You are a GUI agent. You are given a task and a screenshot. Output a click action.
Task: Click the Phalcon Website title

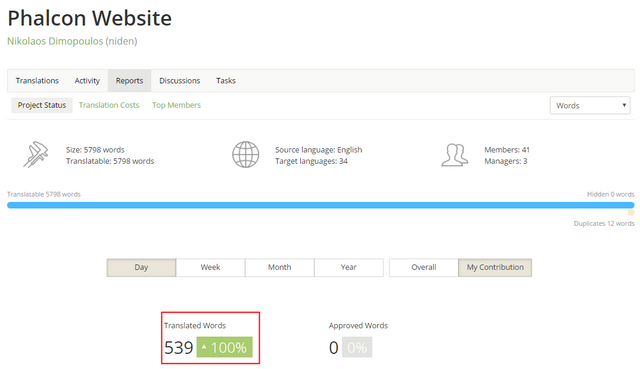pyautogui.click(x=90, y=18)
